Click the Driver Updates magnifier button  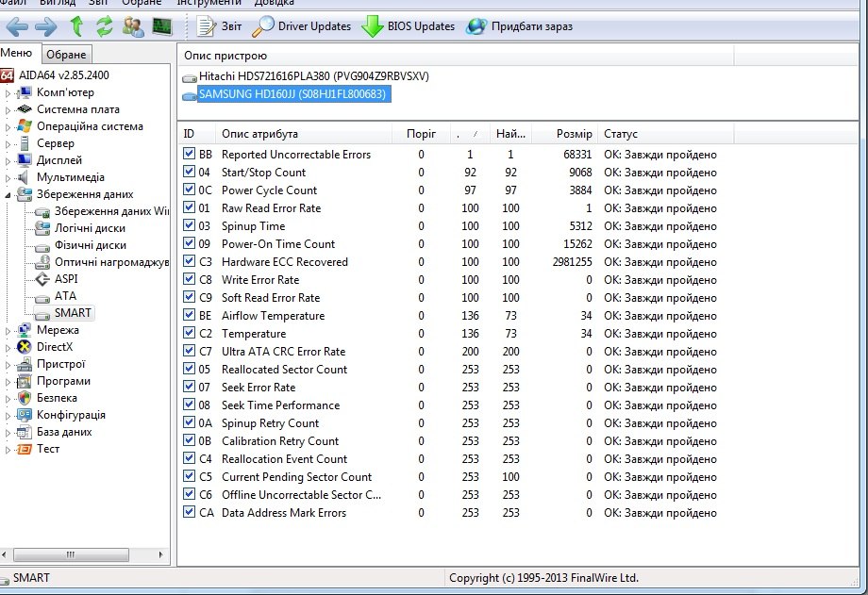pyautogui.click(x=302, y=26)
